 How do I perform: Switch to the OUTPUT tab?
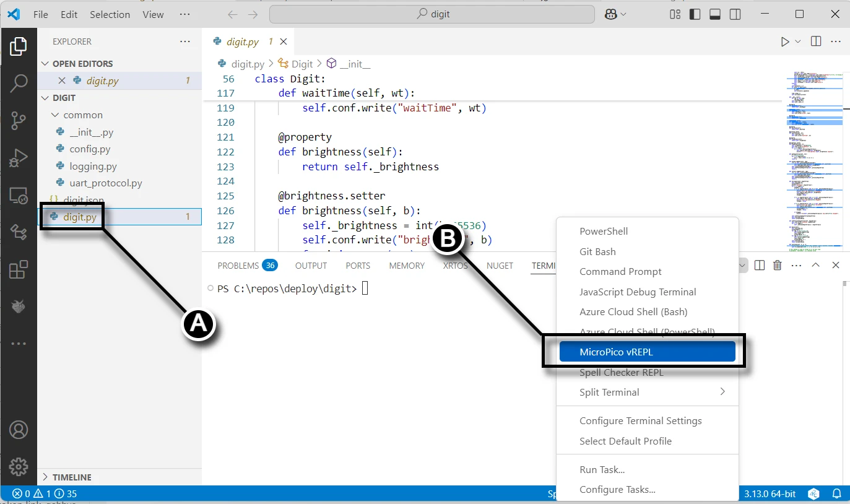311,265
